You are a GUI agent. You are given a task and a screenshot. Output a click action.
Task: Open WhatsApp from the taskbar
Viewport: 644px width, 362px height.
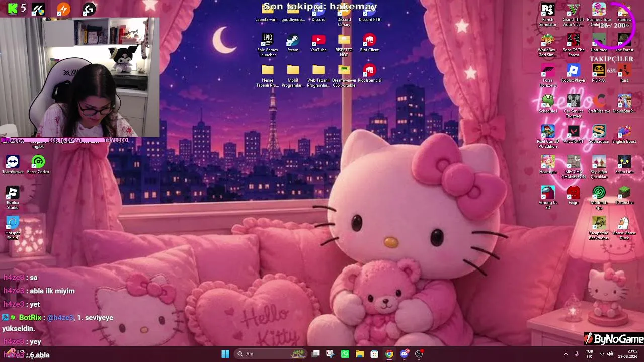[345, 354]
